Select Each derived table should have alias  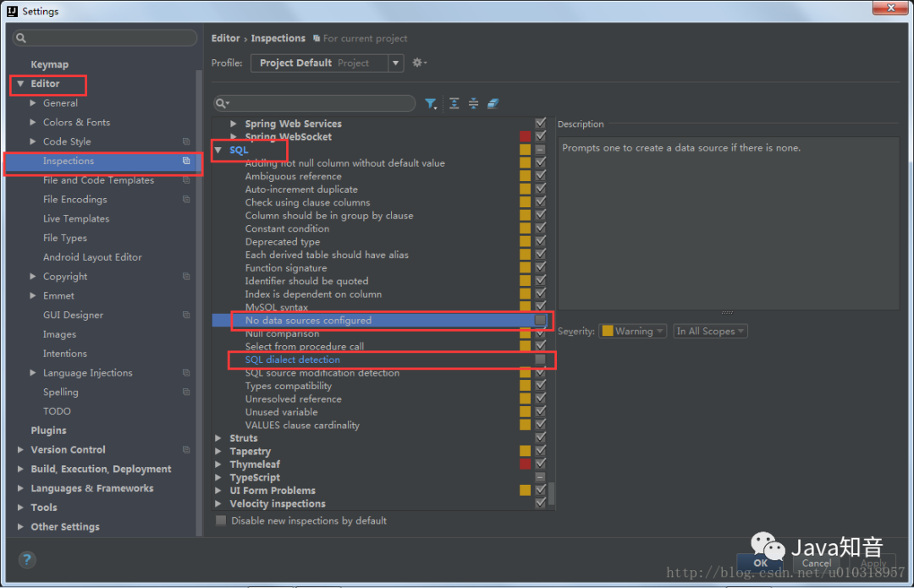[327, 255]
